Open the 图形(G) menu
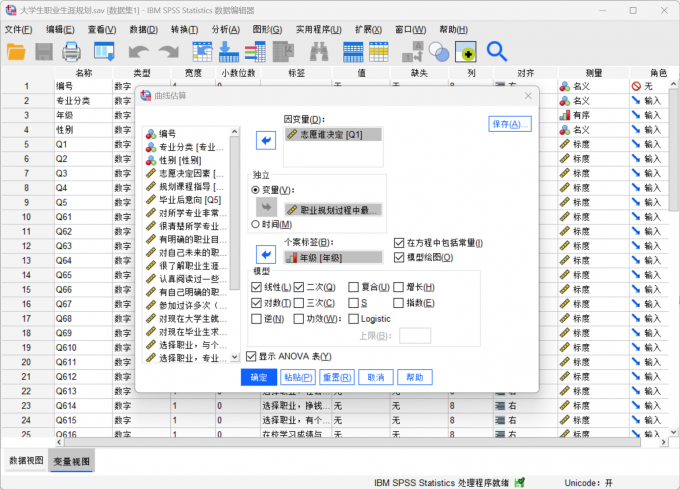 267,29
